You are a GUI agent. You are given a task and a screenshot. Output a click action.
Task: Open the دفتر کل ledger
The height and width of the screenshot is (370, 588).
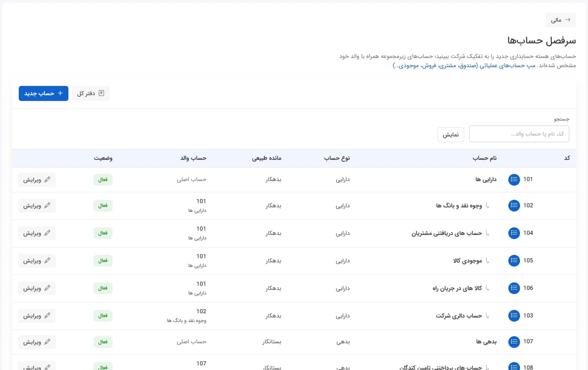pyautogui.click(x=90, y=93)
